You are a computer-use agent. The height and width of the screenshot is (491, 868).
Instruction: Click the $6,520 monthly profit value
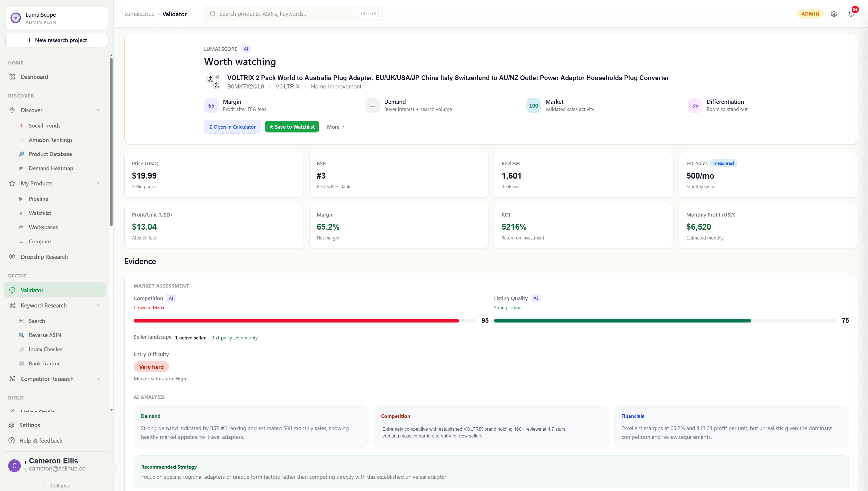tap(699, 227)
